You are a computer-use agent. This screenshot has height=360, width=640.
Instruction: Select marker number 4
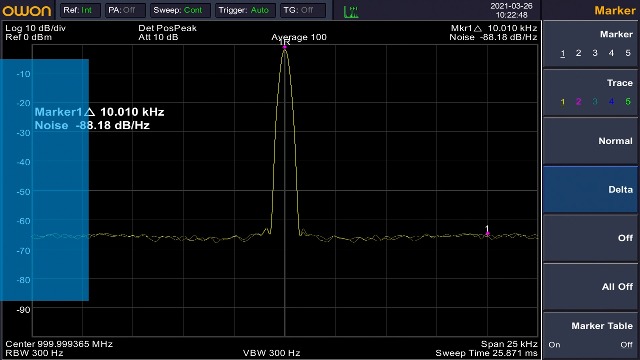point(611,53)
